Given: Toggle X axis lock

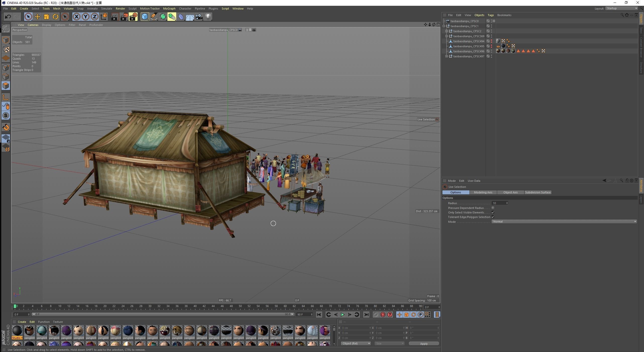Looking at the screenshot, I should click(x=77, y=17).
